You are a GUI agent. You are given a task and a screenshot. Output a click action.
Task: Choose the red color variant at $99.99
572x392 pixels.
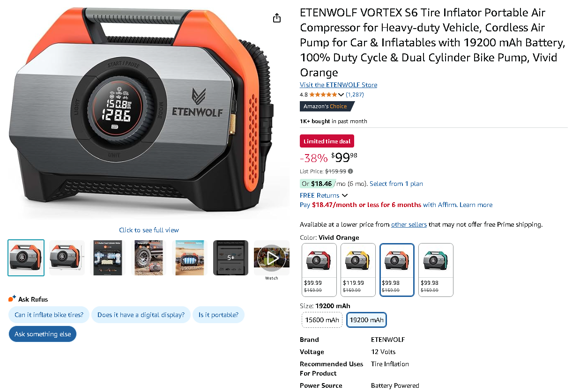click(319, 270)
